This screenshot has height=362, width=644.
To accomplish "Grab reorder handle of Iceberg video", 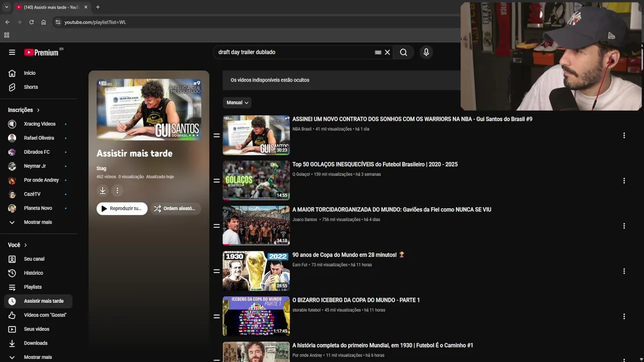I will (217, 316).
